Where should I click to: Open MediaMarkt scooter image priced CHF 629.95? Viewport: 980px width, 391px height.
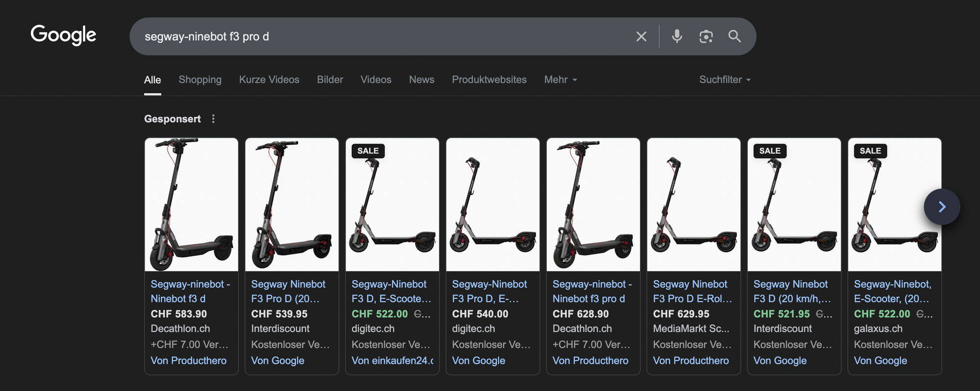coord(693,205)
